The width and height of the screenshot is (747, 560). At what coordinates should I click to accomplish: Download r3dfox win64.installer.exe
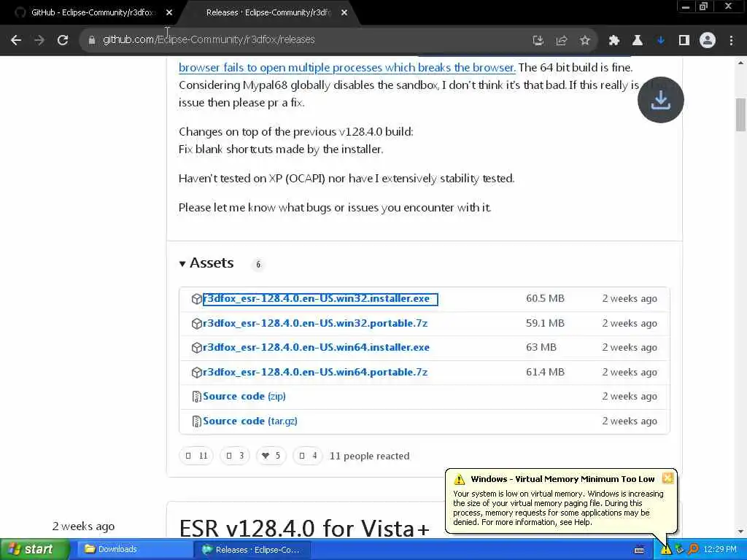pyautogui.click(x=316, y=348)
